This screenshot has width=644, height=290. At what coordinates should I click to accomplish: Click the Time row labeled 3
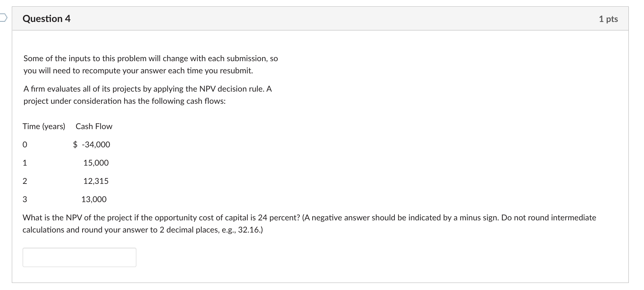pos(25,199)
